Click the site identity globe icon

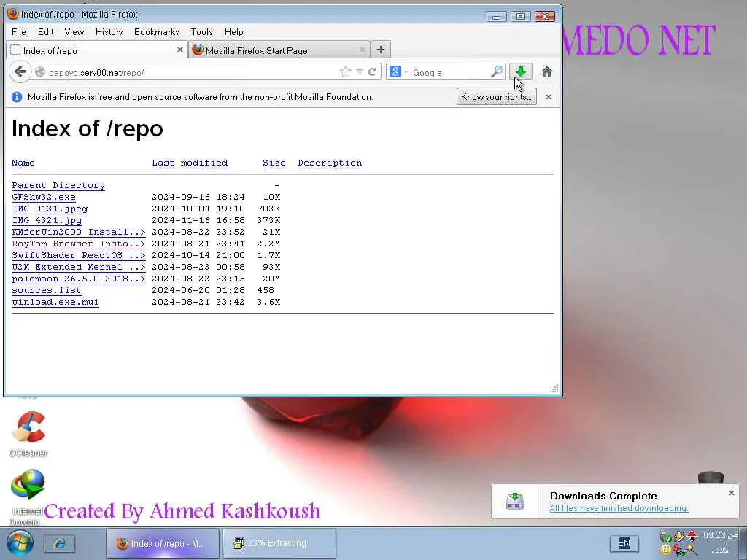point(41,72)
